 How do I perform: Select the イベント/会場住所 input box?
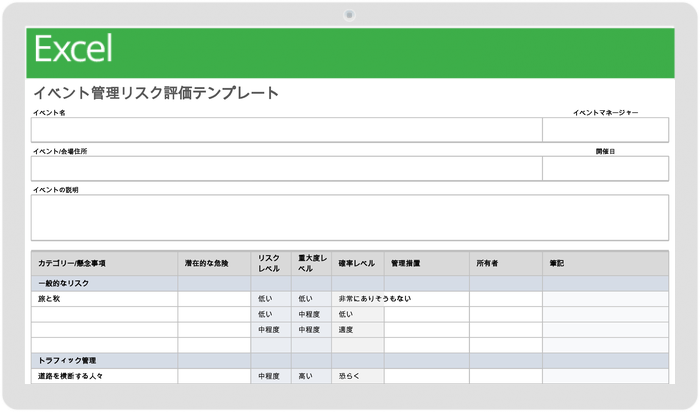coord(287,168)
